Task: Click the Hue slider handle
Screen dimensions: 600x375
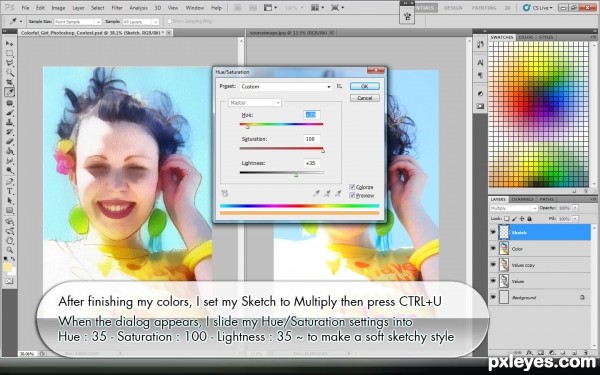Action: pyautogui.click(x=248, y=127)
